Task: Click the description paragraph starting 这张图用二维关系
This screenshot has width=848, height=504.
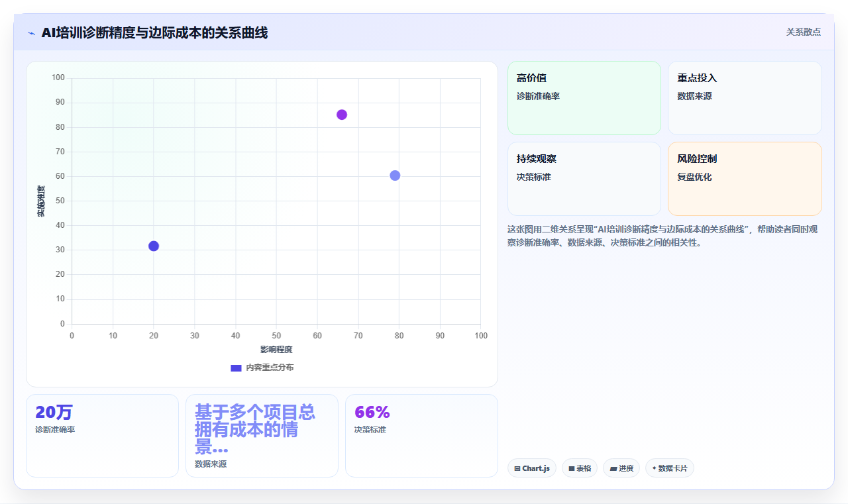Action: click(664, 236)
